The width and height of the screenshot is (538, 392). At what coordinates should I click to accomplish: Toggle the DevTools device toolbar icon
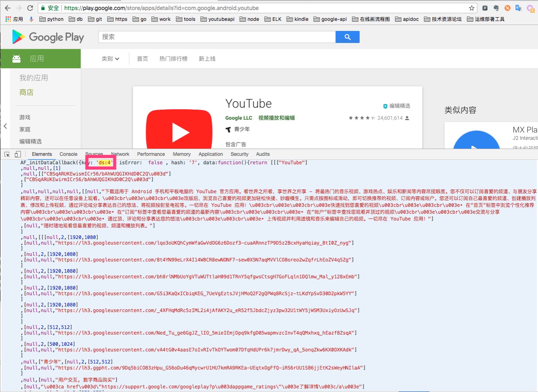pyautogui.click(x=18, y=154)
